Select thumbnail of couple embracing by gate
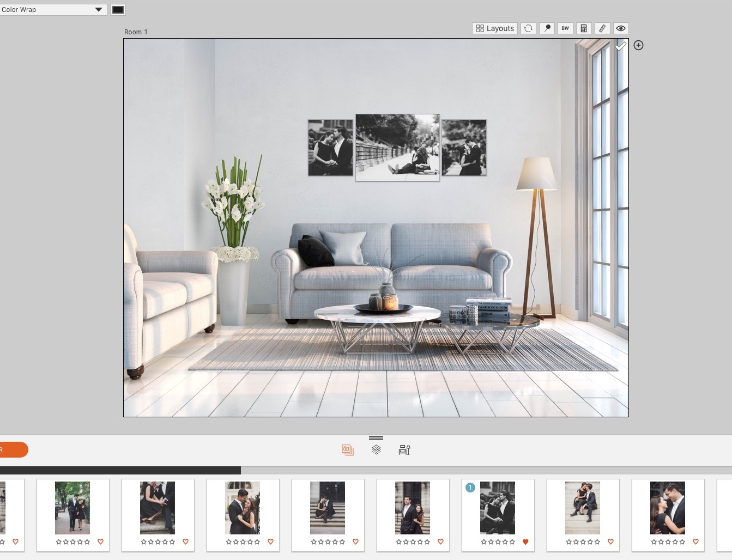Viewport: 732px width, 560px height. coord(243,508)
